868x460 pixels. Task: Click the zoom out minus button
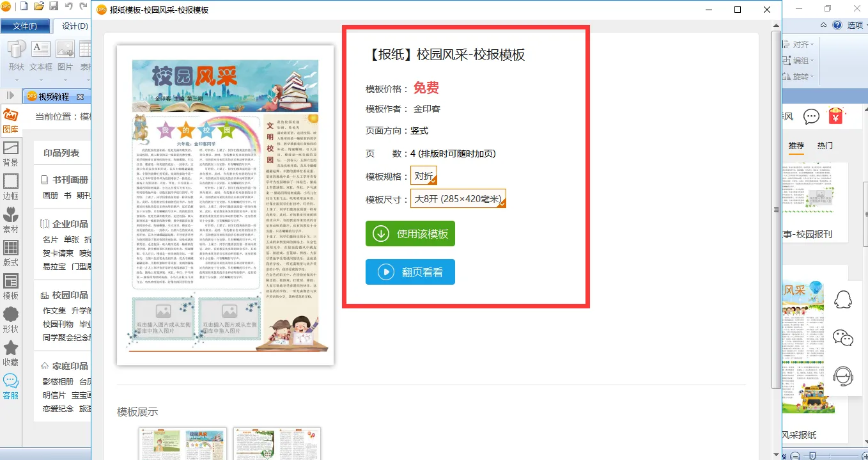(x=794, y=456)
